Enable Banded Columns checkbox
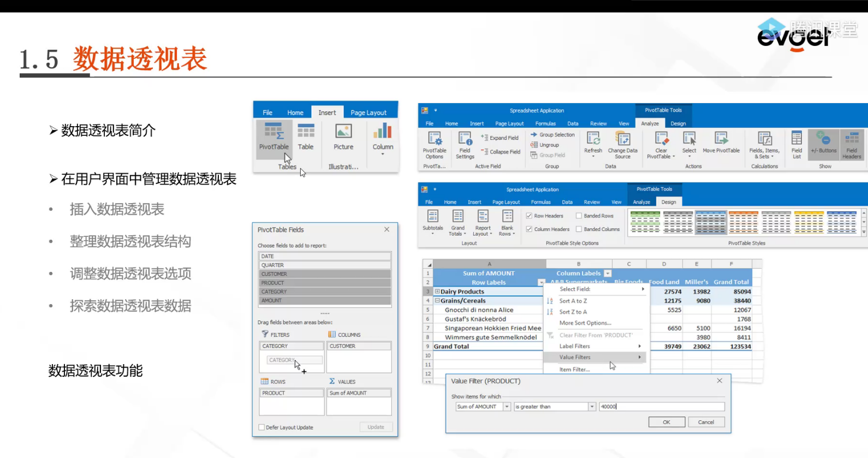 click(579, 229)
